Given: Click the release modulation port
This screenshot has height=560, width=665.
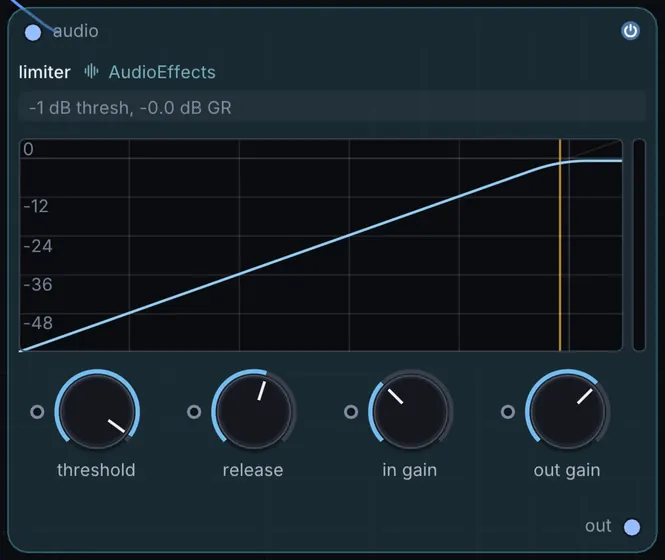Looking at the screenshot, I should (x=194, y=412).
